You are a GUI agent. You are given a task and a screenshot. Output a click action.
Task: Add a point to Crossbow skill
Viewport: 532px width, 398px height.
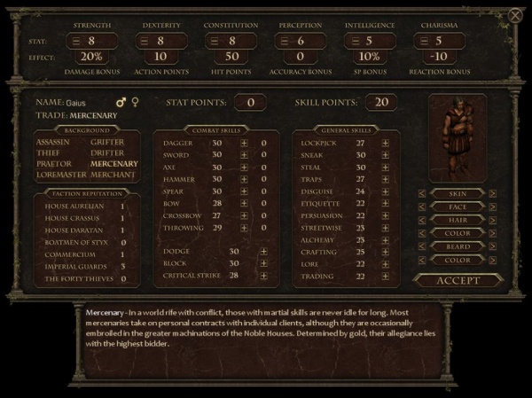pos(244,215)
